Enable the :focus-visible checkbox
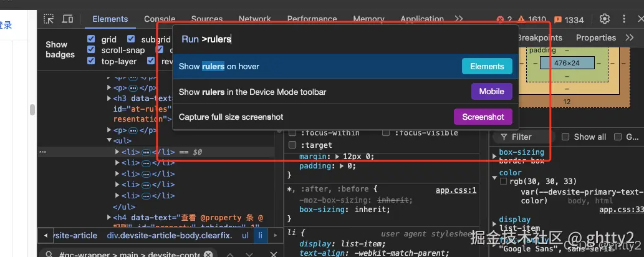The image size is (644, 257). point(386,133)
